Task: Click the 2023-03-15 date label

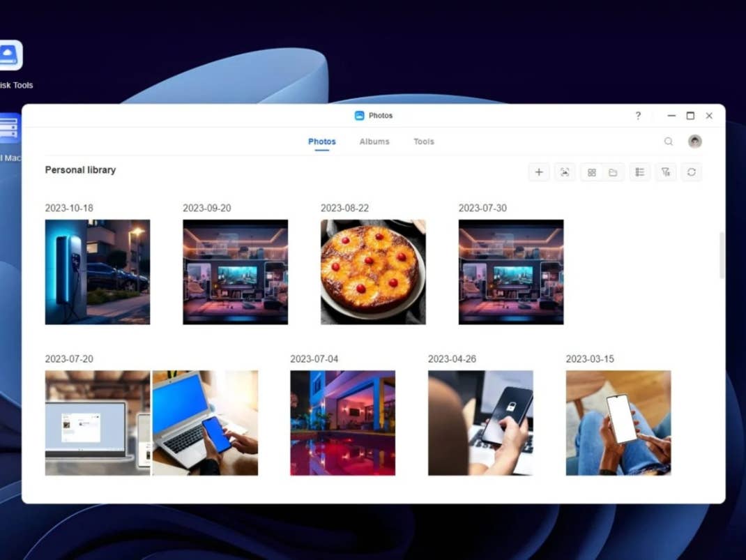Action: click(x=590, y=358)
